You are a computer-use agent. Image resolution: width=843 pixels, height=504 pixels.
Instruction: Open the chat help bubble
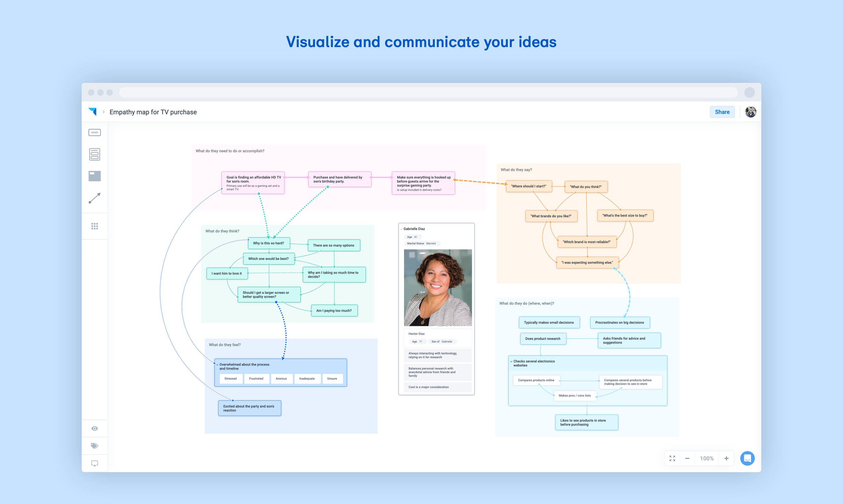click(x=747, y=458)
